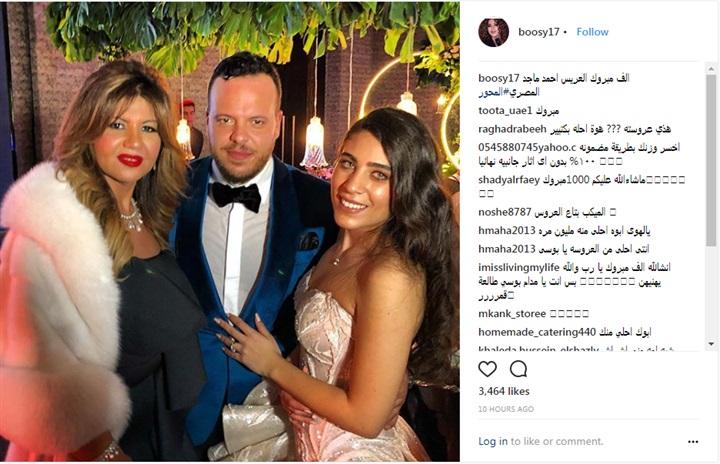The image size is (720, 464).
Task: Open toota_uae1 commenter profile
Action: coord(505,111)
